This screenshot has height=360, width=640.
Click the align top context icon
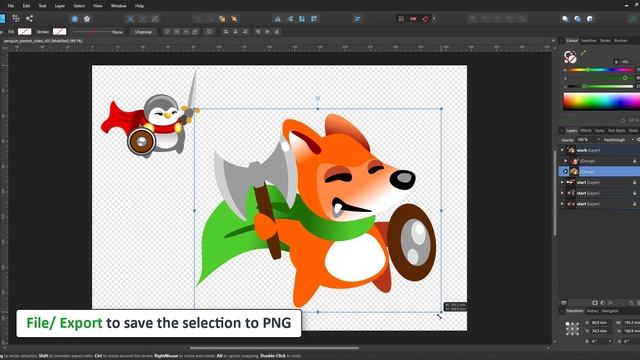point(258,31)
